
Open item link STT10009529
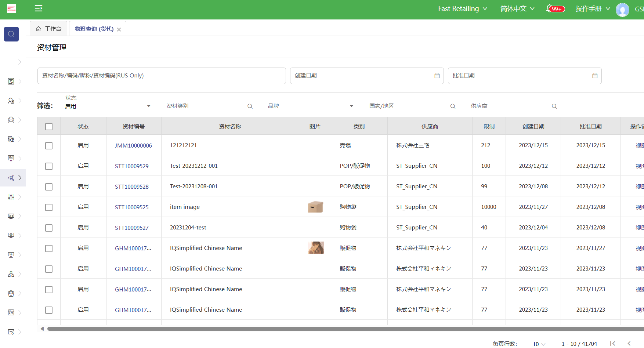[132, 166]
